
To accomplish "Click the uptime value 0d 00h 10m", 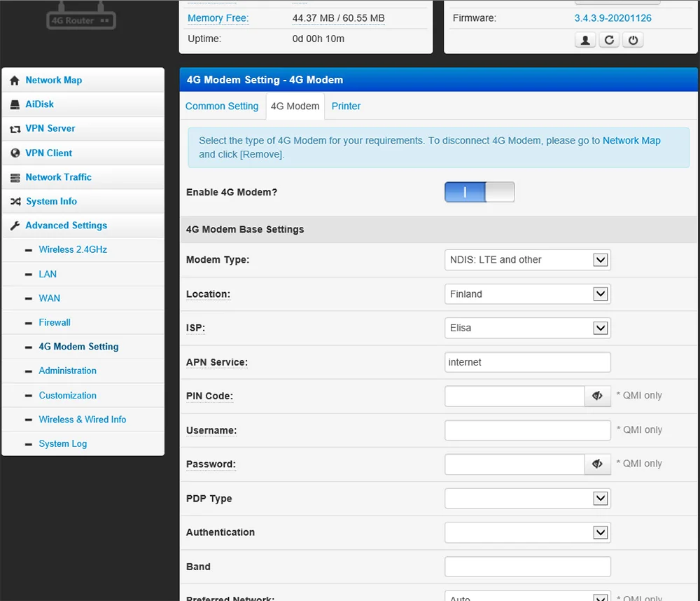I will pos(318,39).
